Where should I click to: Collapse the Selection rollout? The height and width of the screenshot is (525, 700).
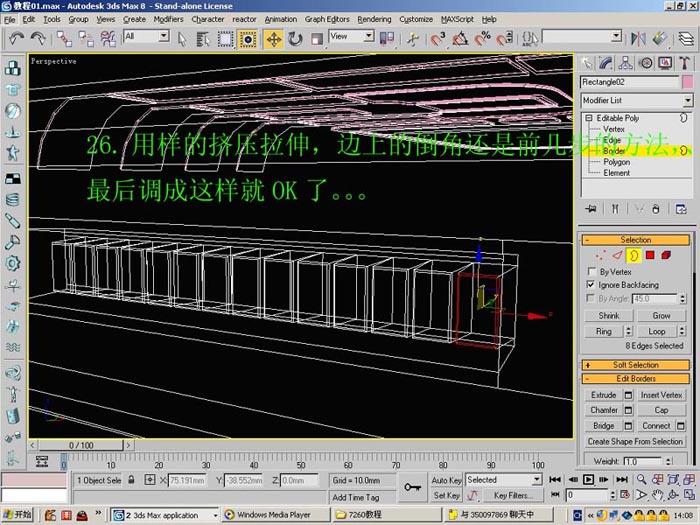(x=635, y=240)
